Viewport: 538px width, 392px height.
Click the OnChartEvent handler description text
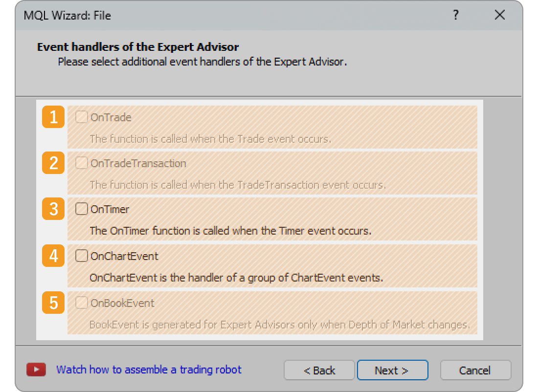click(236, 278)
